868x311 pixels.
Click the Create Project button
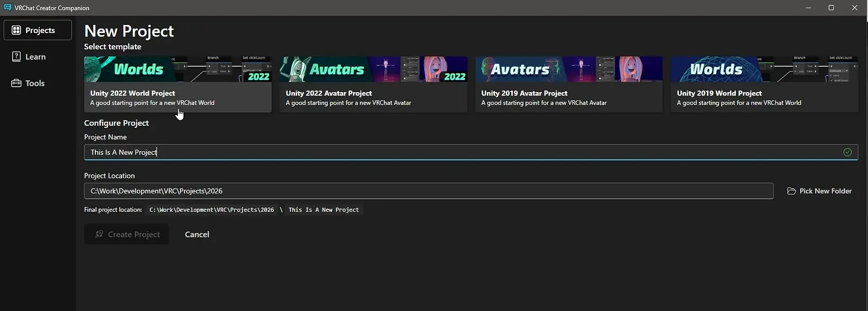point(126,235)
